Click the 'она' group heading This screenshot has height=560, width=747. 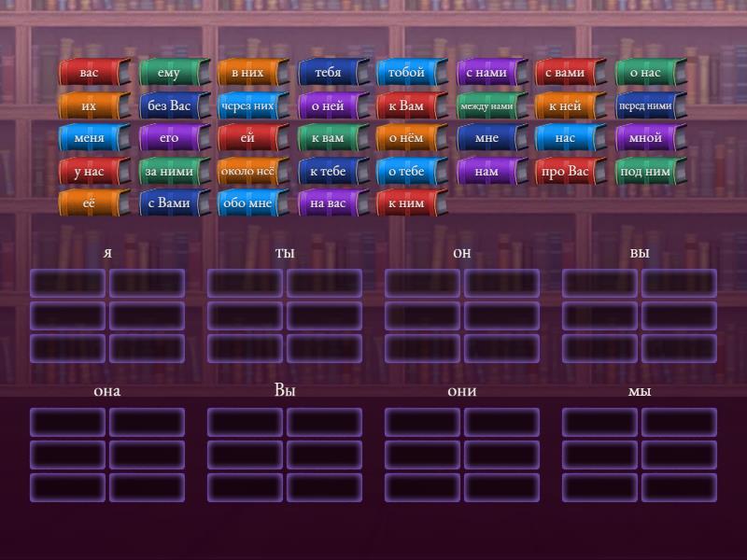pos(107,391)
